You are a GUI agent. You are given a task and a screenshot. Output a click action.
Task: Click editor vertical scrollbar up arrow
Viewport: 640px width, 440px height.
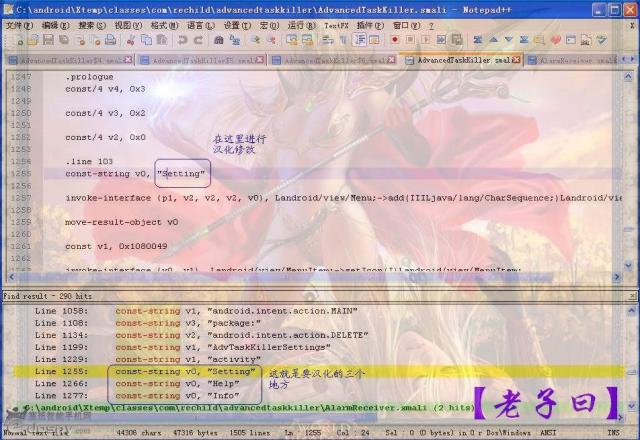628,76
